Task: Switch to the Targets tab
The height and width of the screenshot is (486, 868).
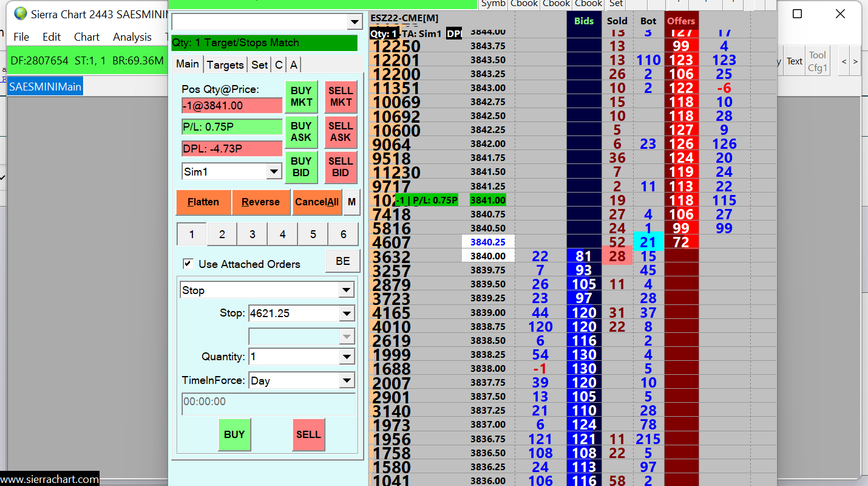Action: pos(225,65)
